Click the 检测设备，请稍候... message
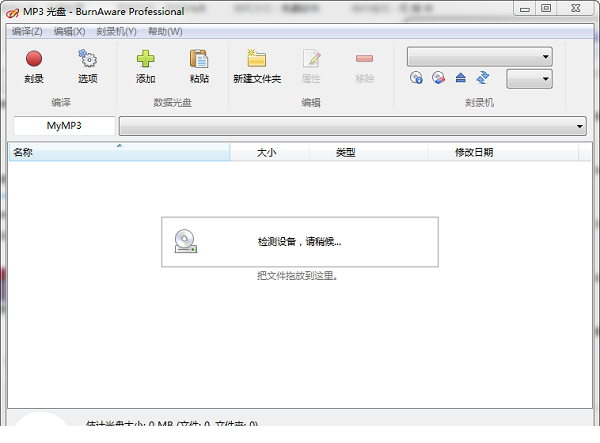Image resolution: width=600 pixels, height=443 pixels. click(300, 242)
